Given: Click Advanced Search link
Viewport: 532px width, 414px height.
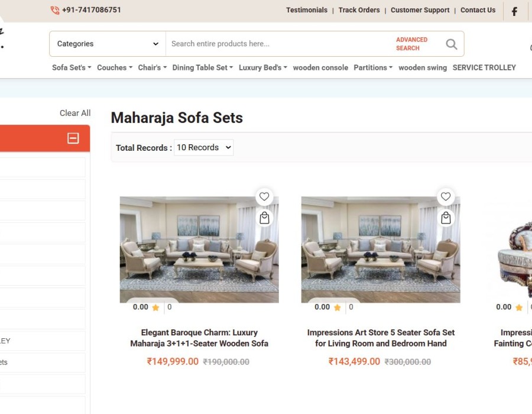Looking at the screenshot, I should pos(411,44).
